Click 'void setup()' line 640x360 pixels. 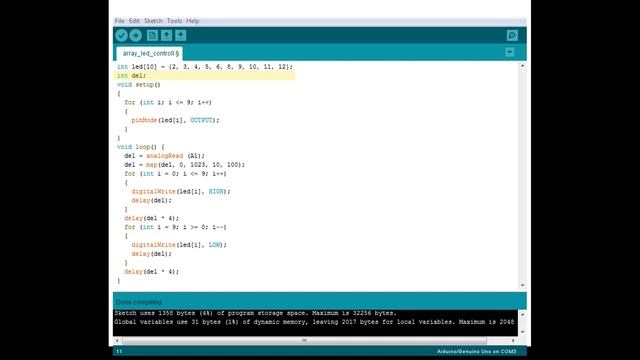coord(139,84)
